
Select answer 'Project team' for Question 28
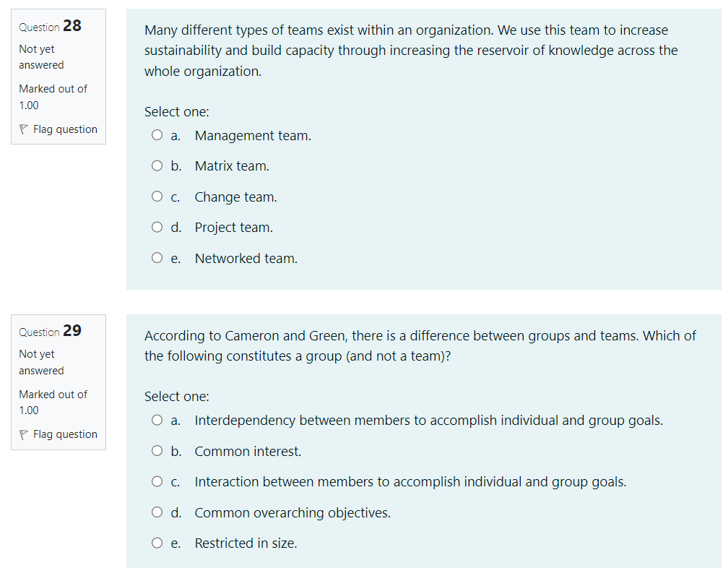point(157,226)
